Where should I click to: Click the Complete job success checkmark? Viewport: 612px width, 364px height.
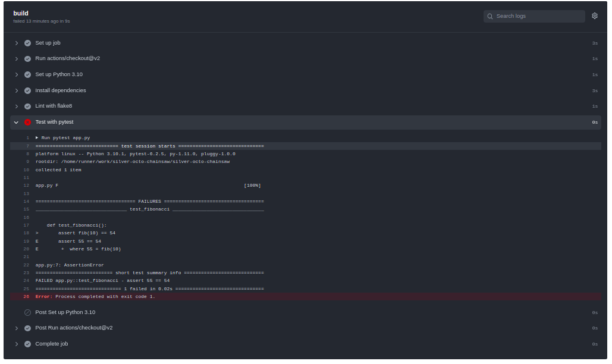pos(27,344)
